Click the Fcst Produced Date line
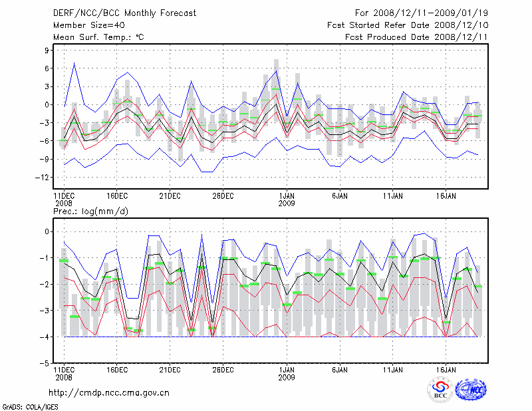This screenshot has width=532, height=411. coord(412,37)
